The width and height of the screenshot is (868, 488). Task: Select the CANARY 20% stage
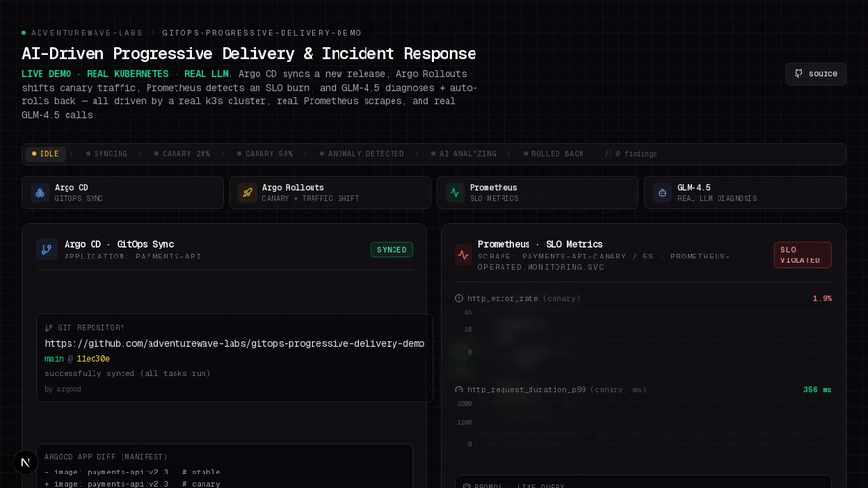point(182,153)
